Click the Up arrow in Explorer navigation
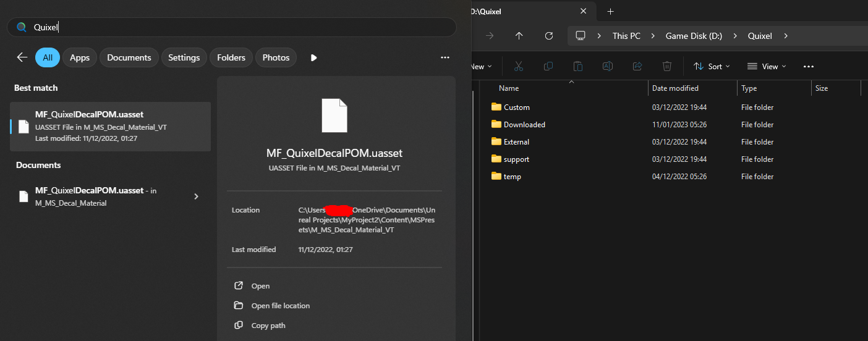Screen dimensions: 868x341 [519, 36]
